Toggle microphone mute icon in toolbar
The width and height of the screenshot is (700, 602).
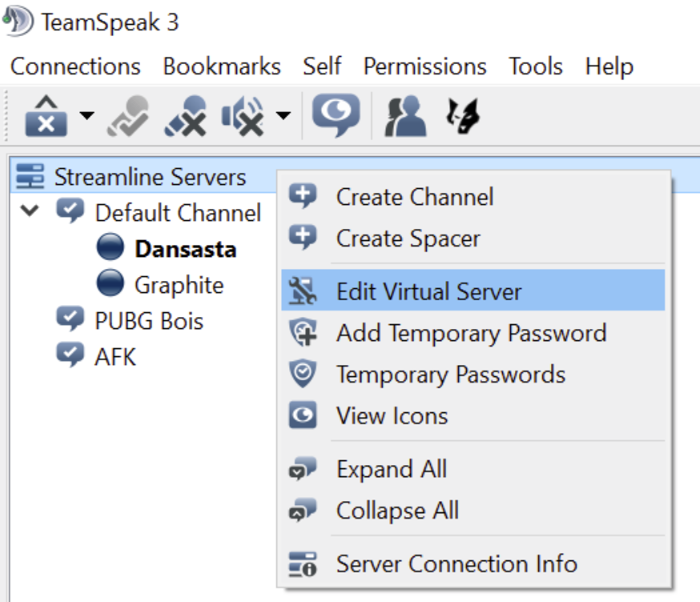click(186, 116)
